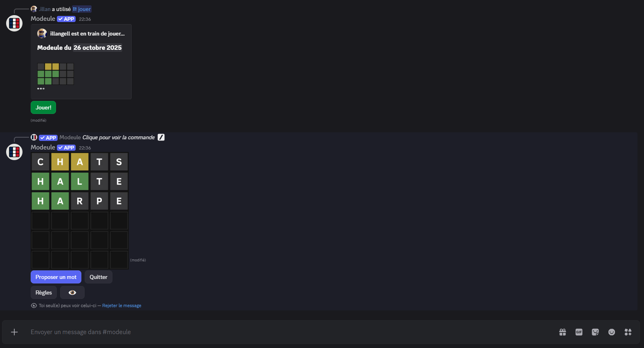
Task: Click the jouer command mention link
Action: pyautogui.click(x=82, y=9)
